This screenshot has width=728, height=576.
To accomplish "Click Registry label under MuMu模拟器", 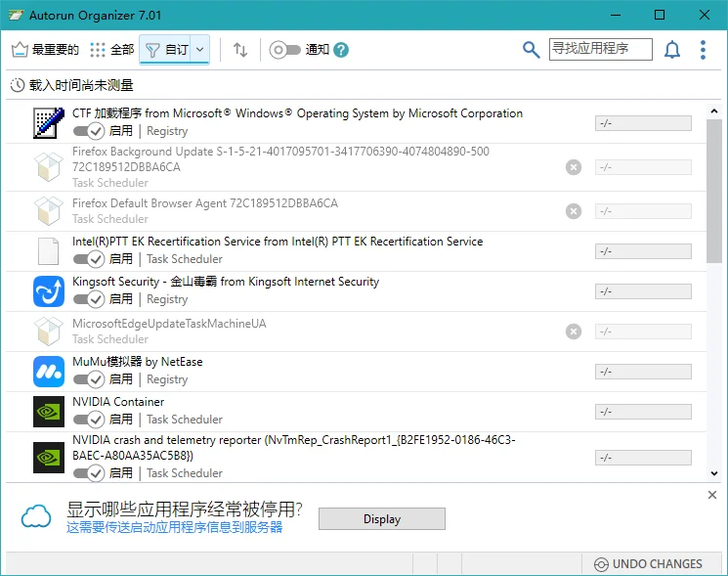I will 167,379.
